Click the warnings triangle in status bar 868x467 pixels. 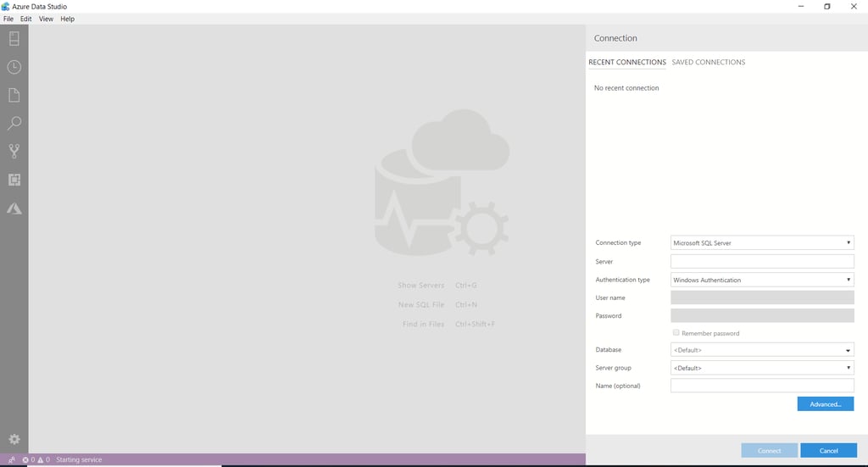tap(41, 460)
